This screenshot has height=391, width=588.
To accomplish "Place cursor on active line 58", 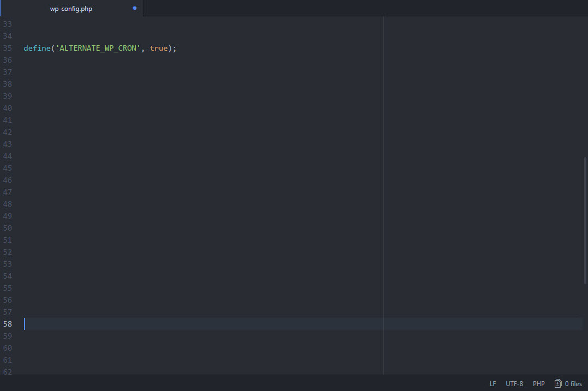I will pyautogui.click(x=303, y=324).
